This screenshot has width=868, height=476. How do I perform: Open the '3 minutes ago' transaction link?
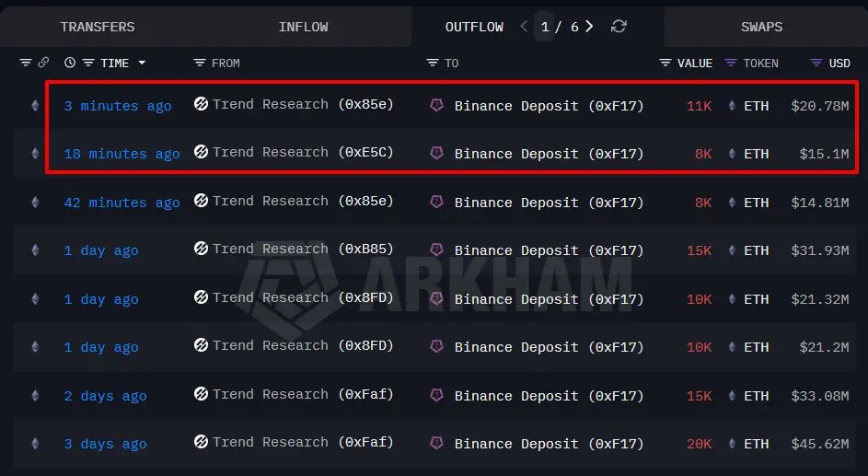tap(118, 106)
